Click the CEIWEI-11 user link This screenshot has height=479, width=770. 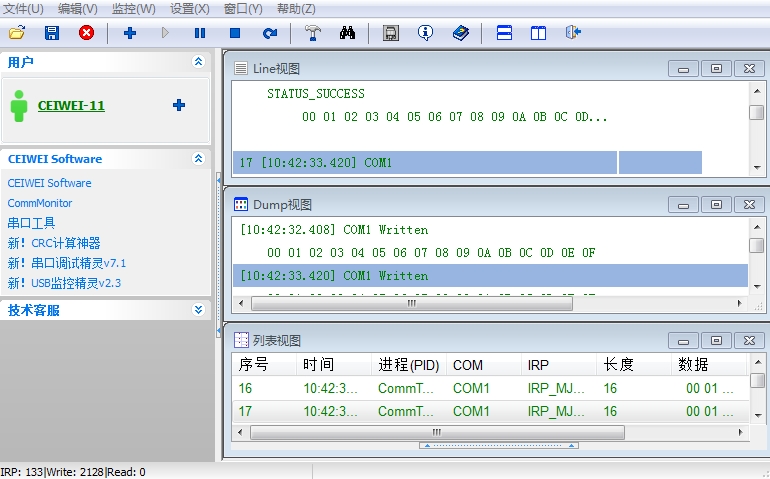pyautogui.click(x=71, y=105)
